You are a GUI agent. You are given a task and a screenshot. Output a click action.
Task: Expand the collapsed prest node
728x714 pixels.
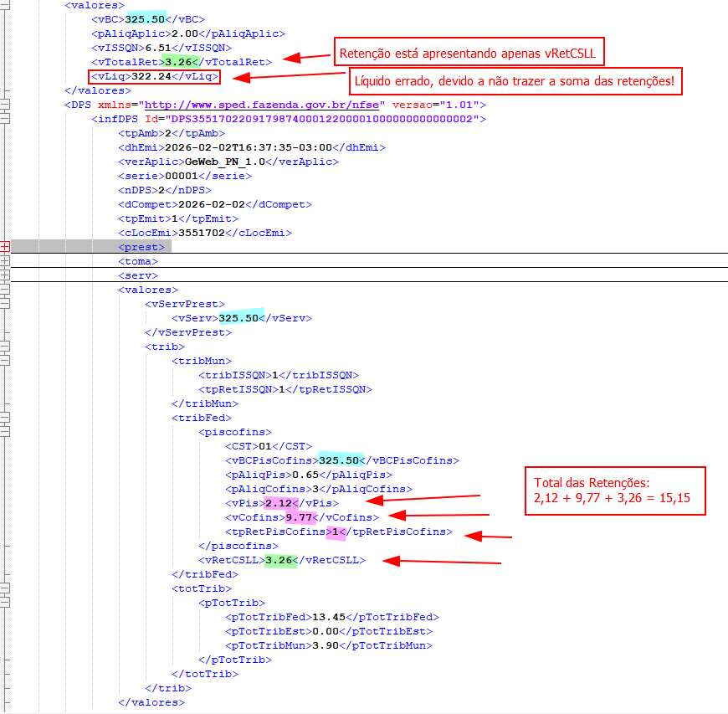(x=5, y=247)
